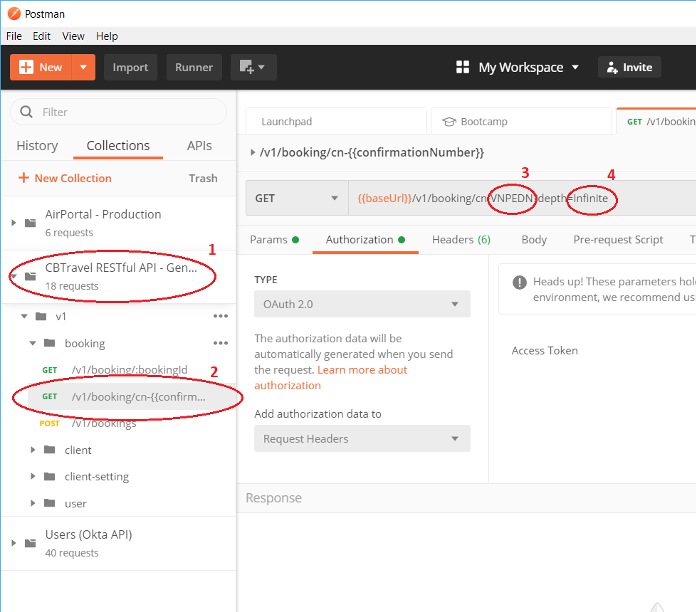Open the GET method dropdown

point(297,198)
